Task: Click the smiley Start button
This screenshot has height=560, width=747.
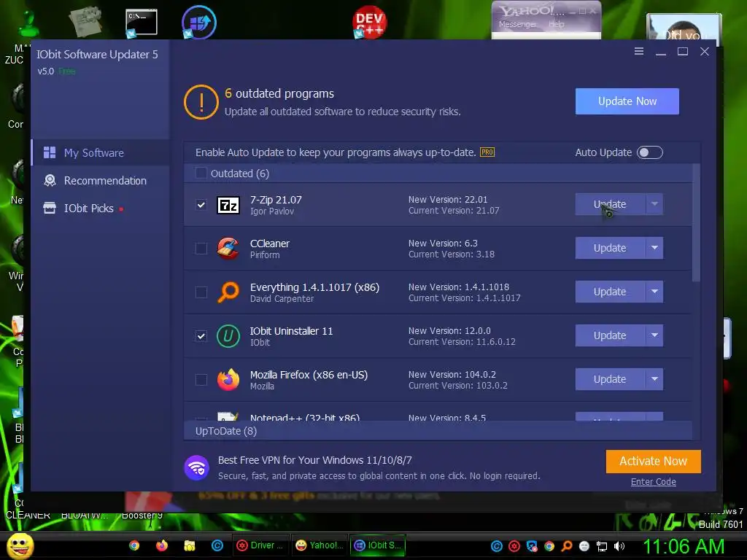Action: pos(20,546)
